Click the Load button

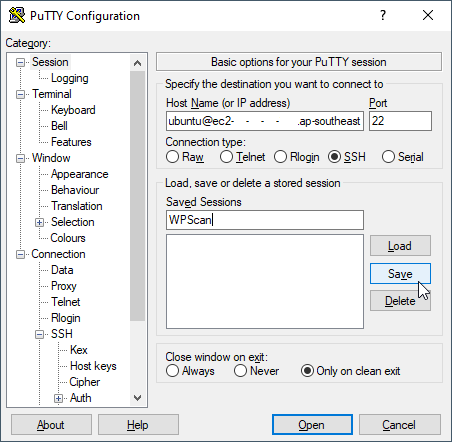pos(400,246)
